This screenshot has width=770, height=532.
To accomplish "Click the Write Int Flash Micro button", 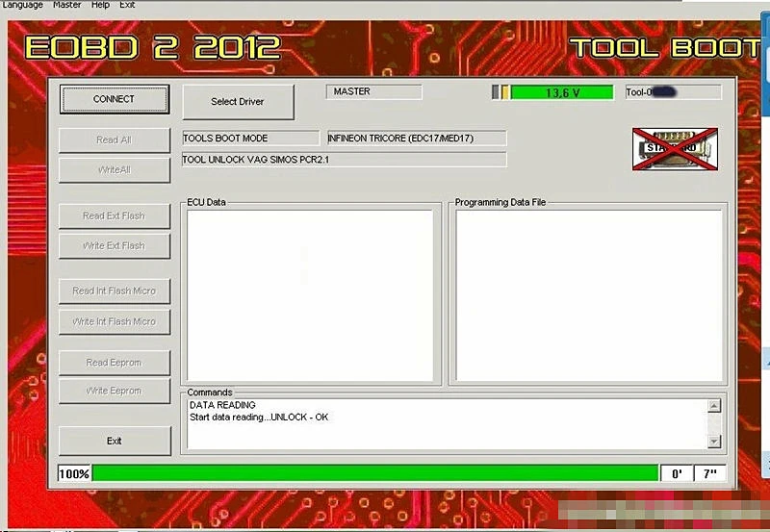I will pyautogui.click(x=115, y=321).
